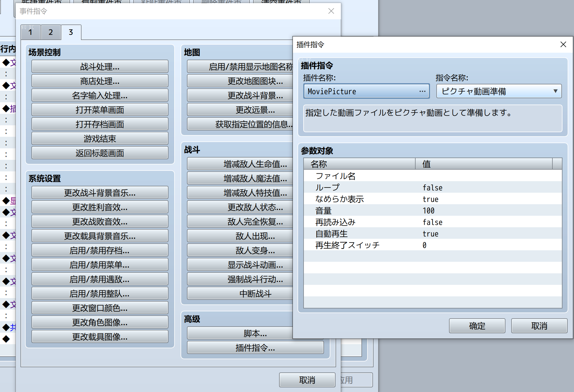
Task: Open 增减敌人生命值... command
Action: (240, 164)
